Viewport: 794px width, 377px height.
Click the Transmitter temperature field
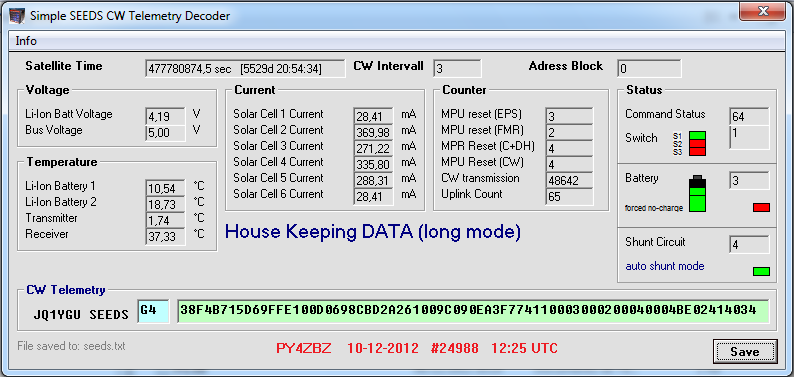point(165,220)
